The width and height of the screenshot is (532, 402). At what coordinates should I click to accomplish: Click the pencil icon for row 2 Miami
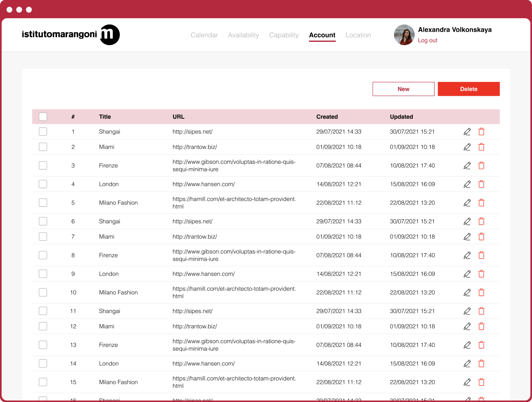pyautogui.click(x=467, y=147)
